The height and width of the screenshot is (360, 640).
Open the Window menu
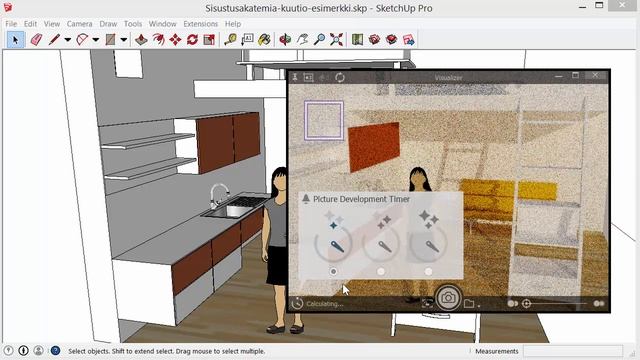pos(162,24)
